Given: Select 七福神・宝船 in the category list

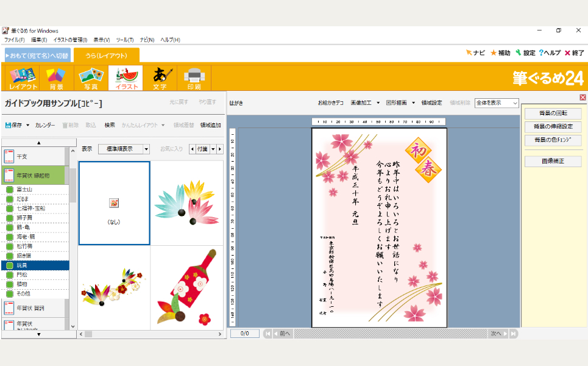Looking at the screenshot, I should 35,208.
